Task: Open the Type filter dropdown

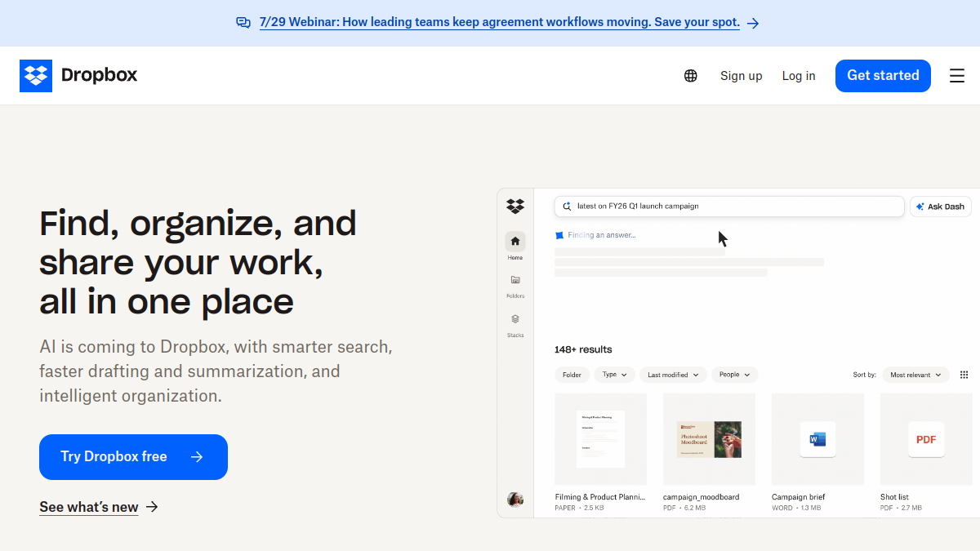Action: click(x=615, y=375)
